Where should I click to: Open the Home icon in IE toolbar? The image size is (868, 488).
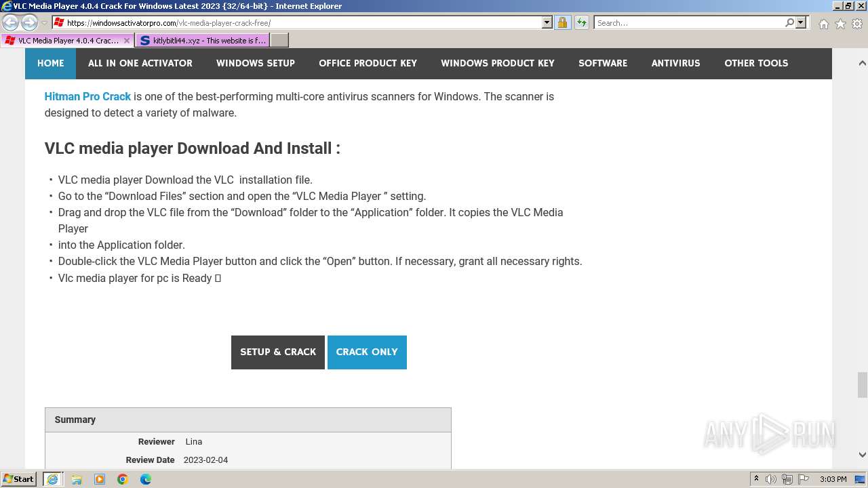[823, 24]
